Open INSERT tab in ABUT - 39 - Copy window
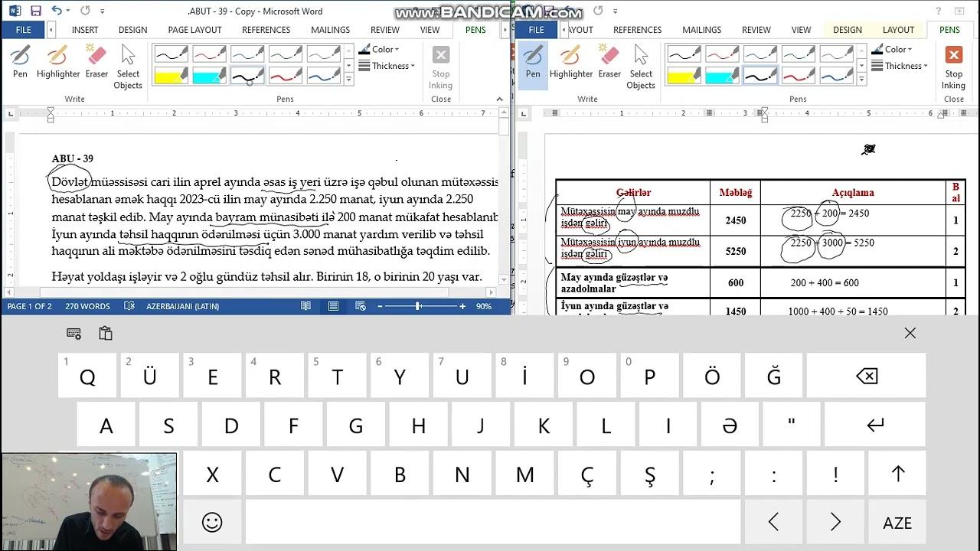The width and height of the screenshot is (980, 551). coord(85,30)
